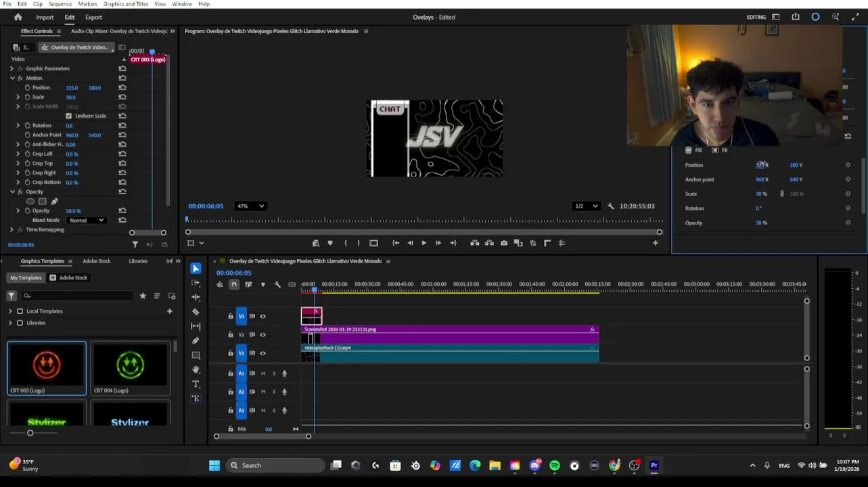Select the Type tool
868x487 pixels.
pos(196,384)
